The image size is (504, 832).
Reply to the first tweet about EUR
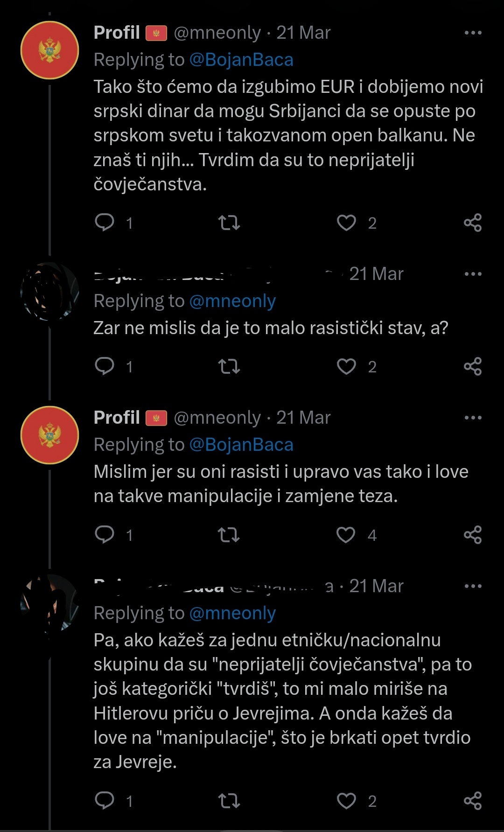(x=105, y=223)
